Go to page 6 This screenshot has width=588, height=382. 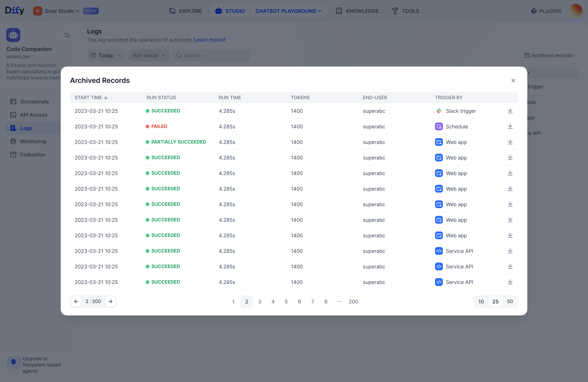click(299, 301)
